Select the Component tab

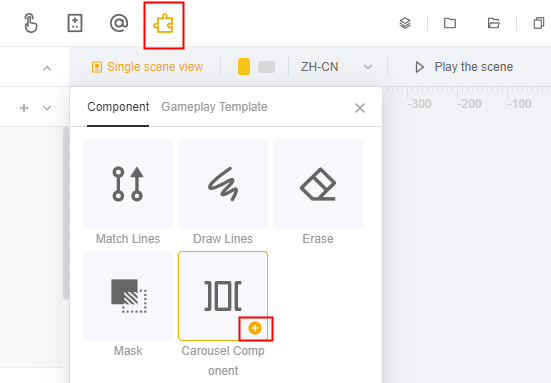point(118,107)
